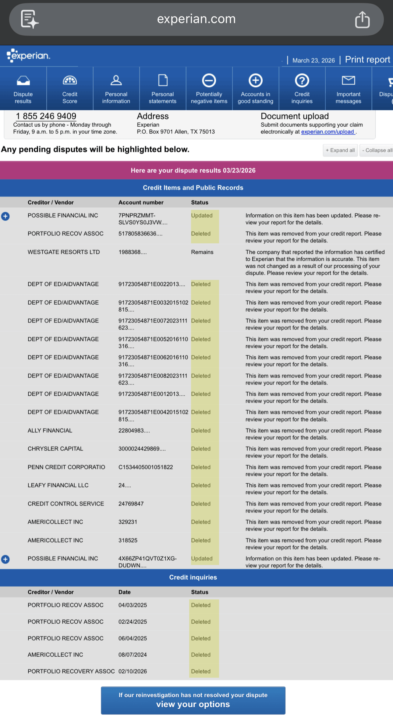
Task: Click AMERICOLLECT INC account 329231
Action: (x=128, y=522)
